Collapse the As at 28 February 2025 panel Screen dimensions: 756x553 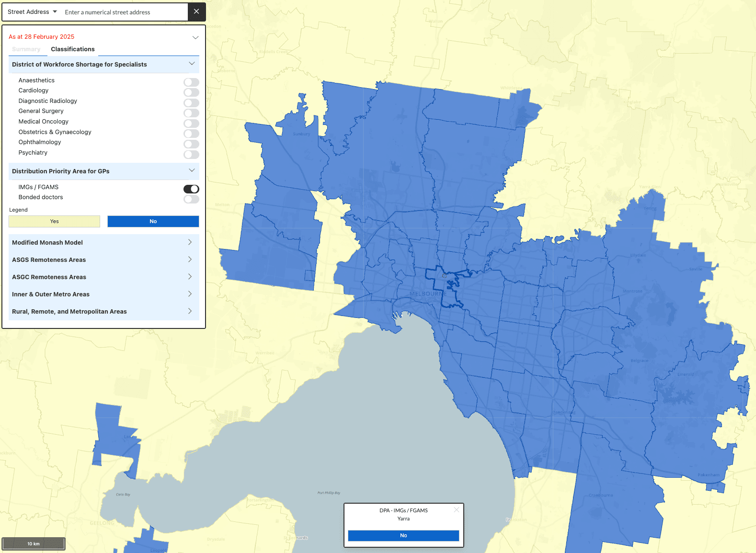click(x=195, y=37)
